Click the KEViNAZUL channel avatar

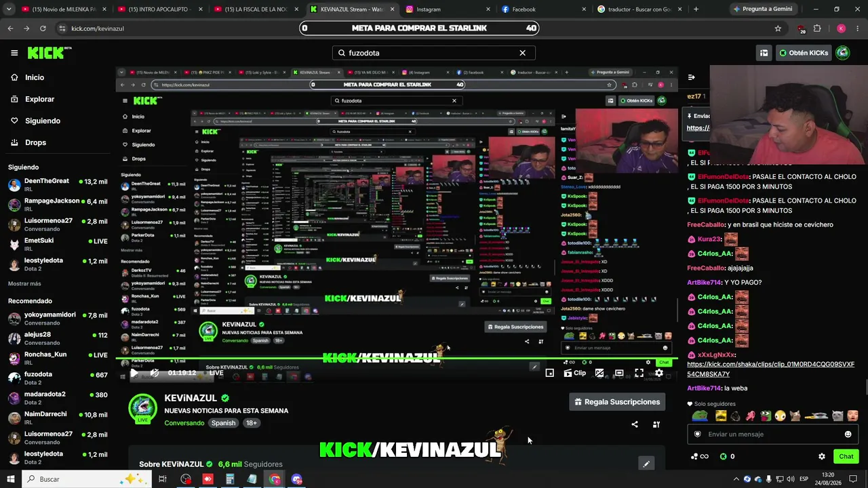coord(142,409)
